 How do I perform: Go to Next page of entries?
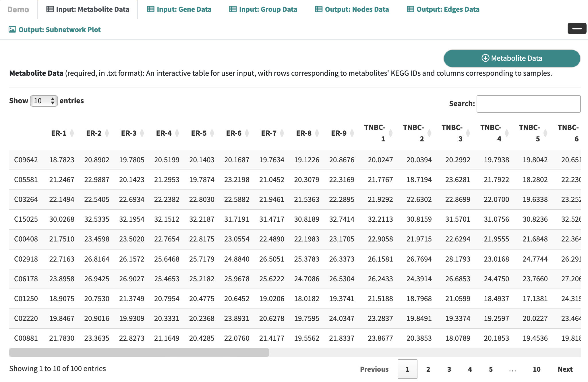pos(565,369)
